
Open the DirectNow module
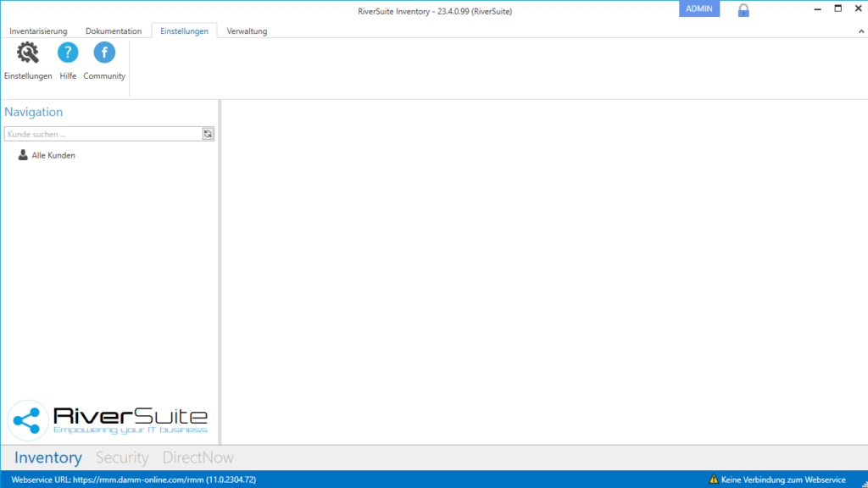198,457
